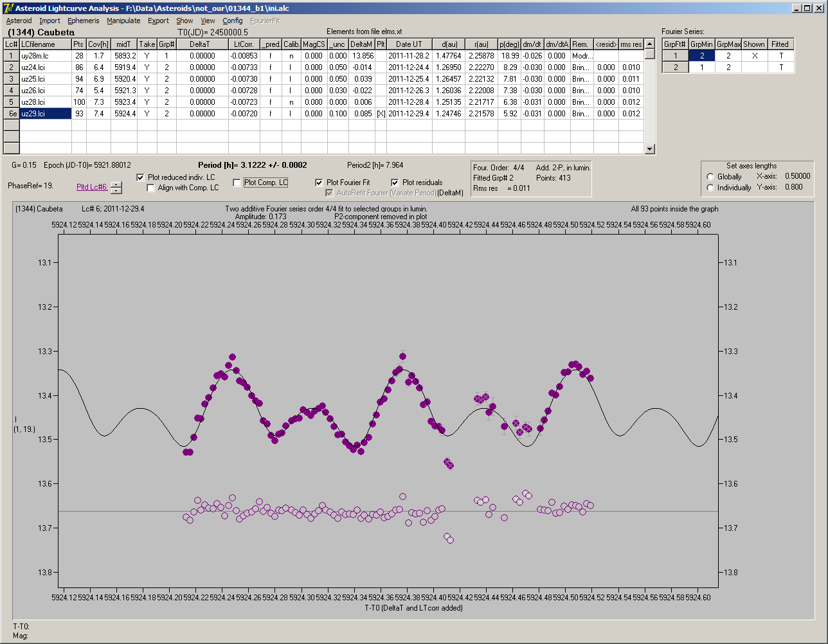Maximize the Asteroid Lightcurve Analysis window
Image resolution: width=828 pixels, height=644 pixels.
point(807,8)
